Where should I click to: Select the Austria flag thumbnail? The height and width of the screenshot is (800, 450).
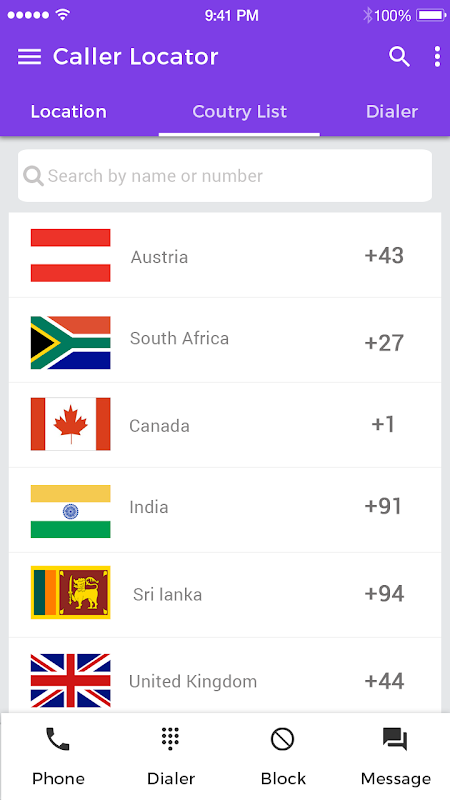[x=70, y=255]
